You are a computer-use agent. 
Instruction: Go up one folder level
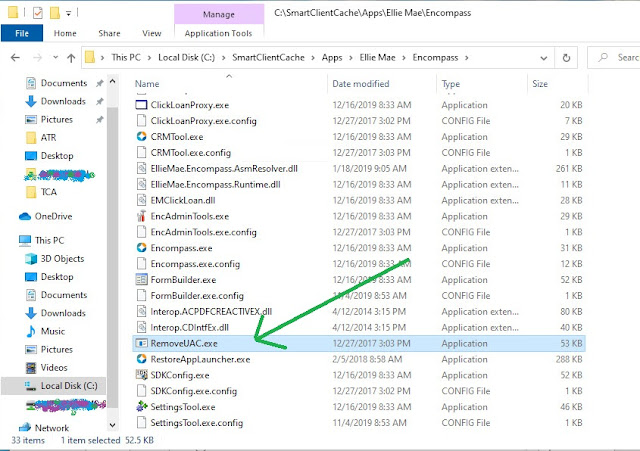pos(71,58)
